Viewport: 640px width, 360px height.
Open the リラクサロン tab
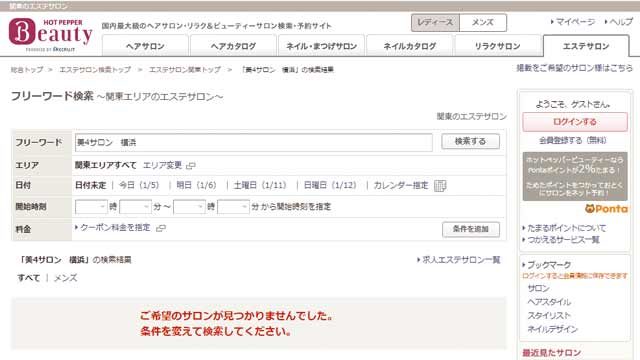click(x=497, y=46)
